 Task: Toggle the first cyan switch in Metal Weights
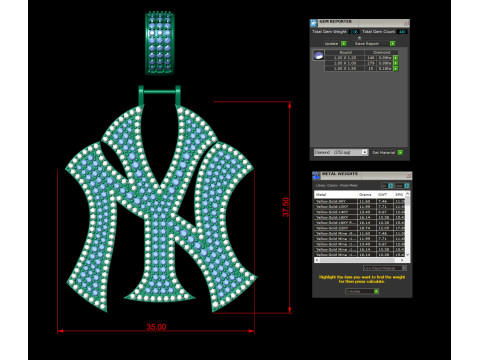[391, 185]
